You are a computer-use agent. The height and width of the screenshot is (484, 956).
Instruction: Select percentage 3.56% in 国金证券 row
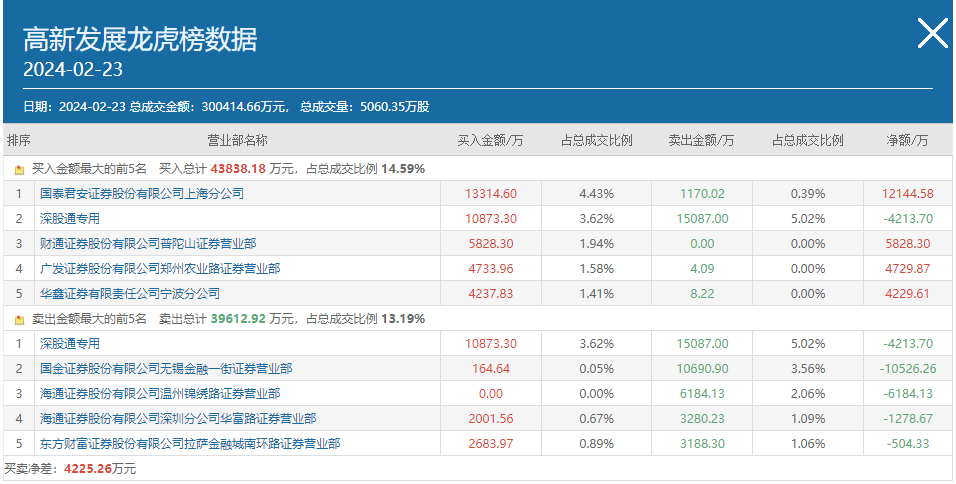click(x=808, y=369)
